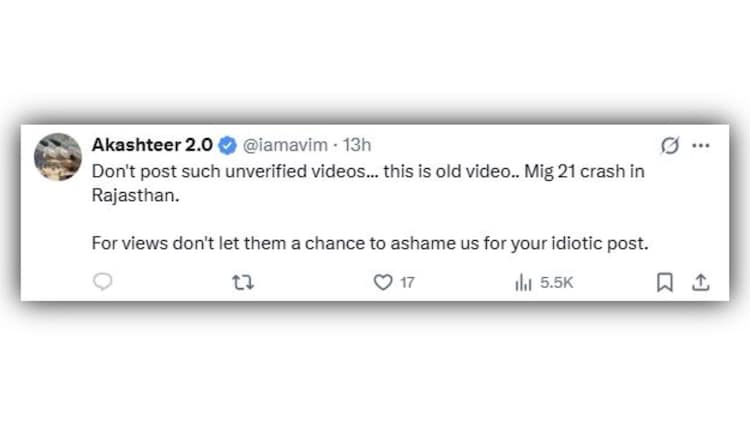Screen dimensions: 750x422
Task: Like the tweet with the heart icon
Action: (382, 283)
